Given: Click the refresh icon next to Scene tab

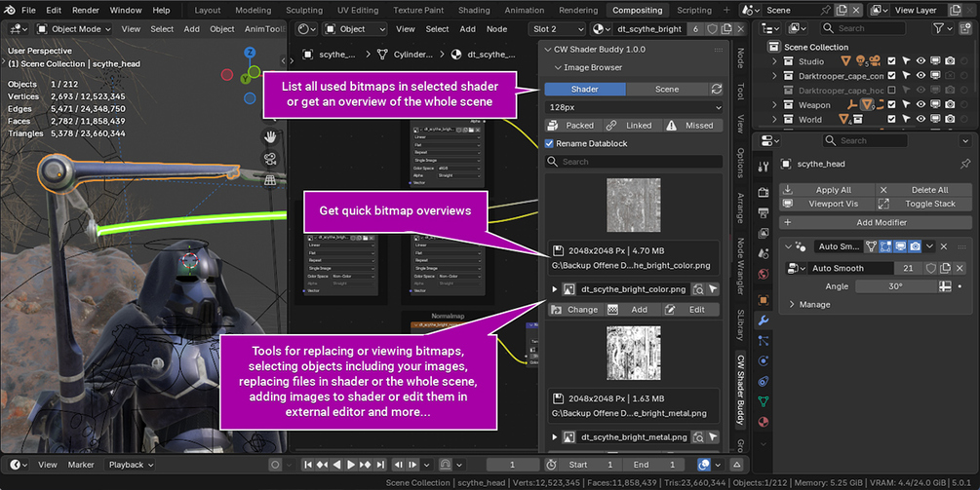Looking at the screenshot, I should (717, 90).
